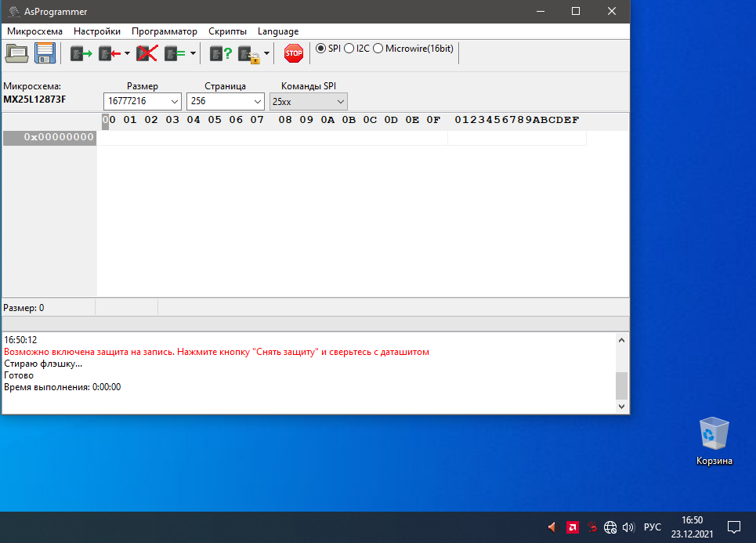Viewport: 756px width, 543px height.
Task: Open the Настройки menu
Action: point(97,31)
